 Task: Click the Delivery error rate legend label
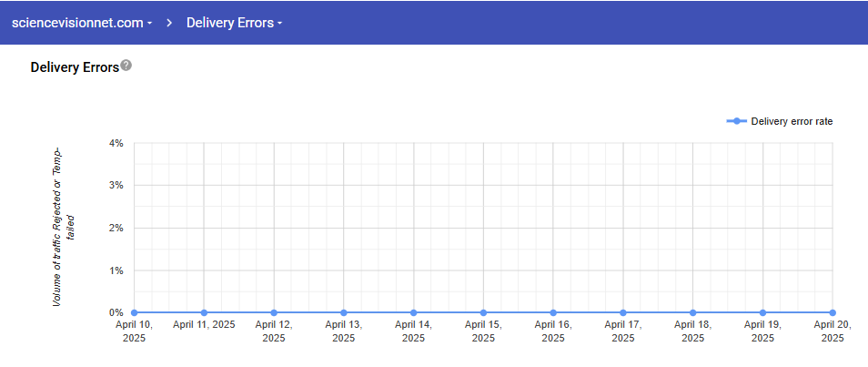792,121
